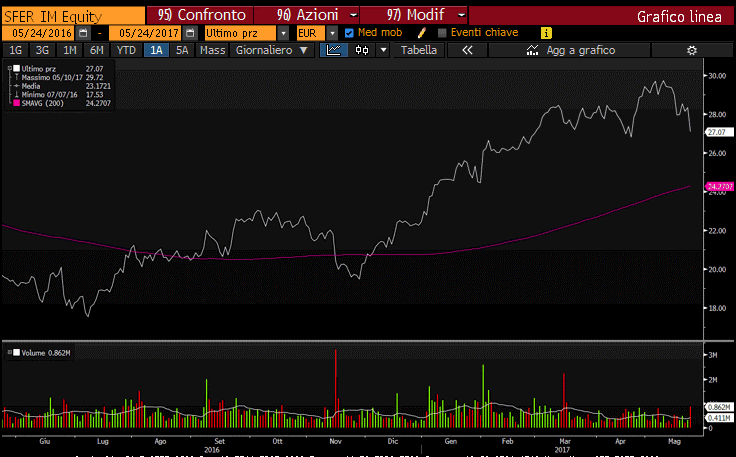Screen dimensions: 736x457
Task: Click the pencil icon to edit moving averages
Action: tap(422, 32)
